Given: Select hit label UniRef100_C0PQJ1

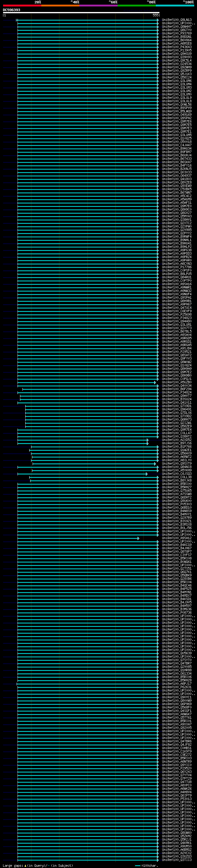Looking at the screenshot, I should coord(176,379).
